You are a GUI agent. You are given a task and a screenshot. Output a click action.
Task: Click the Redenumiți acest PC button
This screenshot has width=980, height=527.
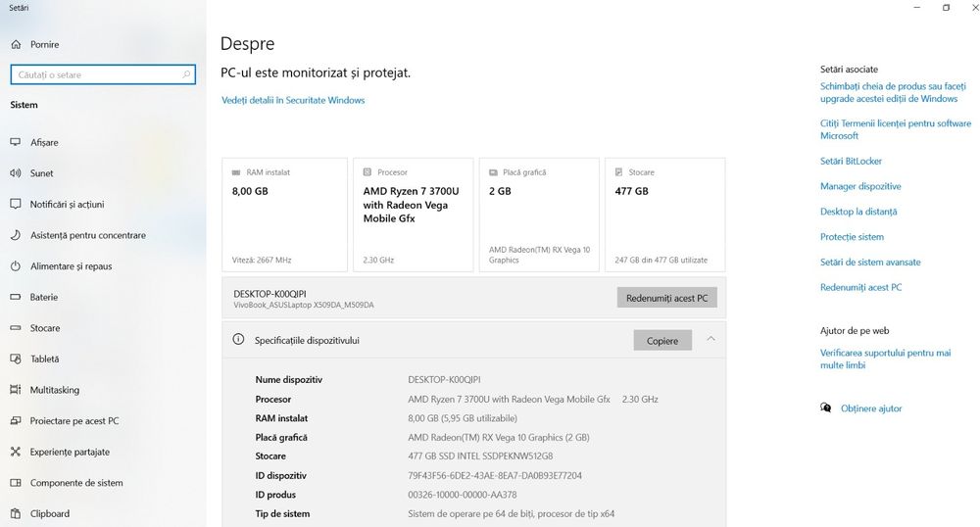[666, 298]
